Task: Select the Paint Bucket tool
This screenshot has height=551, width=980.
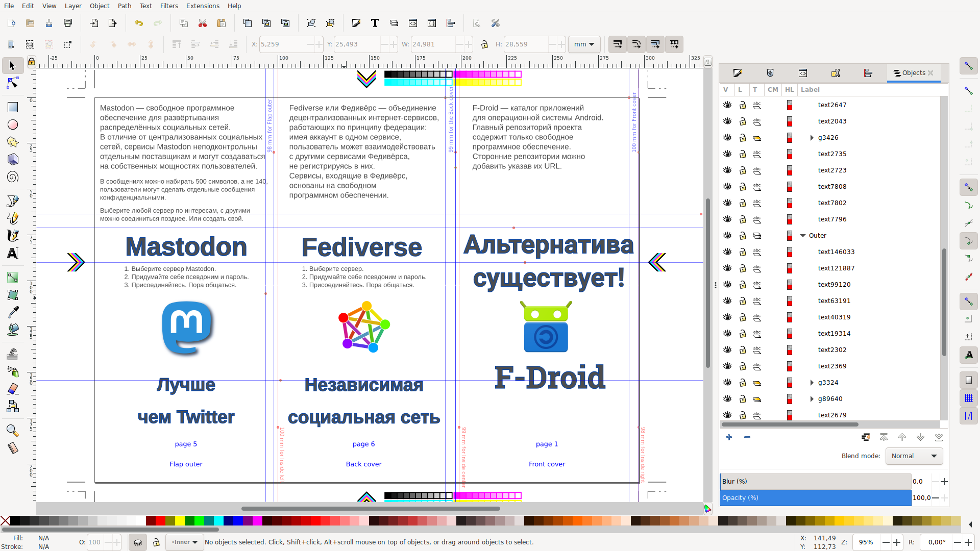Action: click(x=12, y=330)
